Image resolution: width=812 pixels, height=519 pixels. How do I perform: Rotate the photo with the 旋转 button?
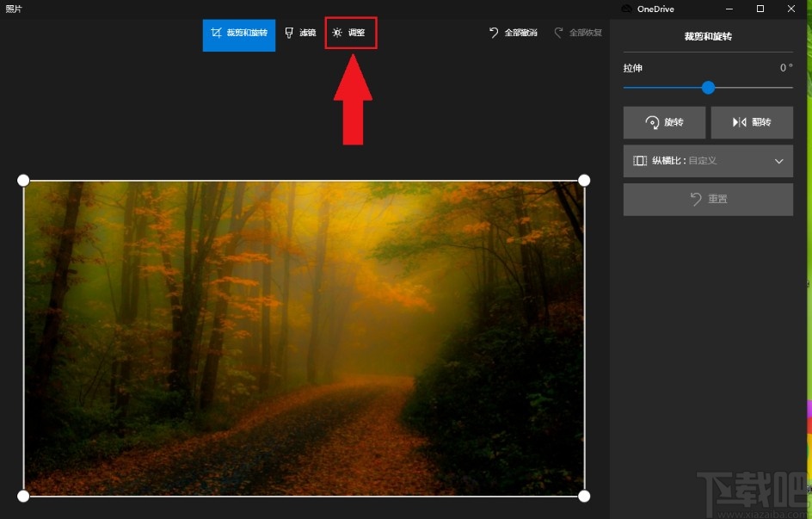coord(664,123)
